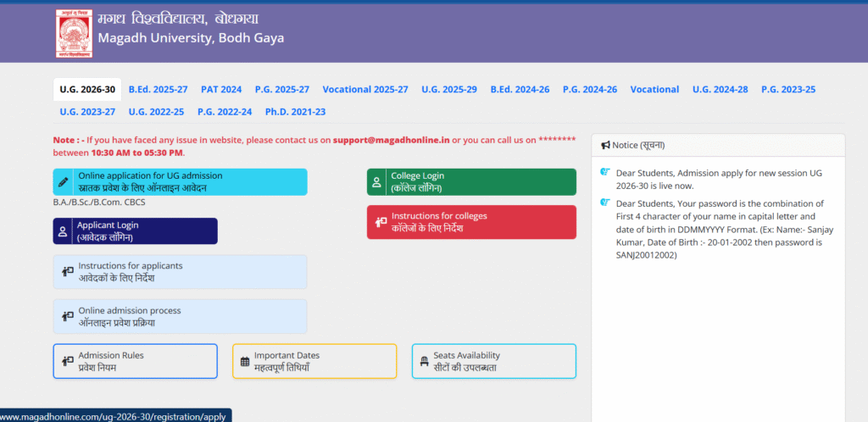Click pointing hand icon beside password notice
This screenshot has height=422, width=868.
coord(605,203)
